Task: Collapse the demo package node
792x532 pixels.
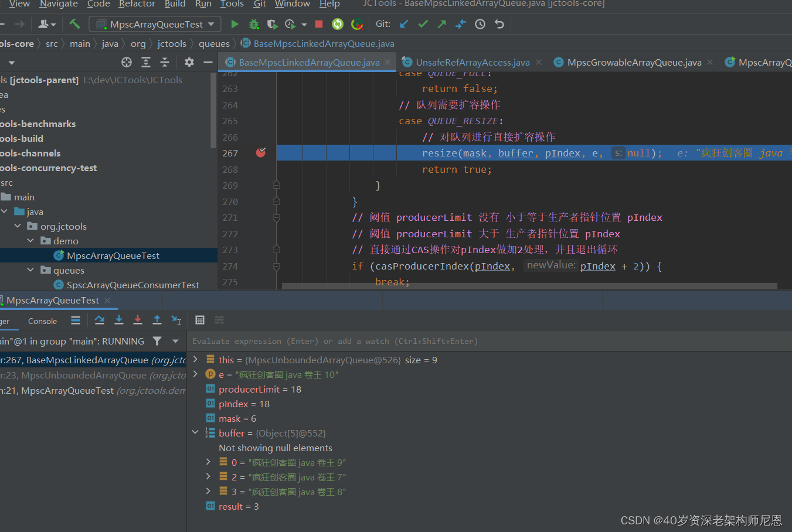Action: pos(30,240)
